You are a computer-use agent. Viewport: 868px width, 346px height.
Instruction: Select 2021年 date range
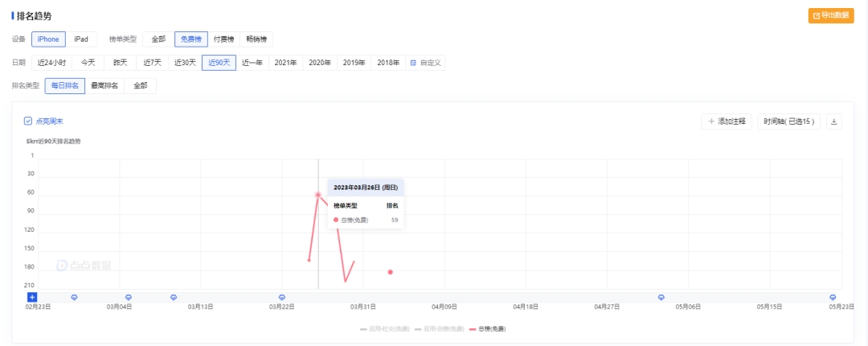pyautogui.click(x=285, y=63)
